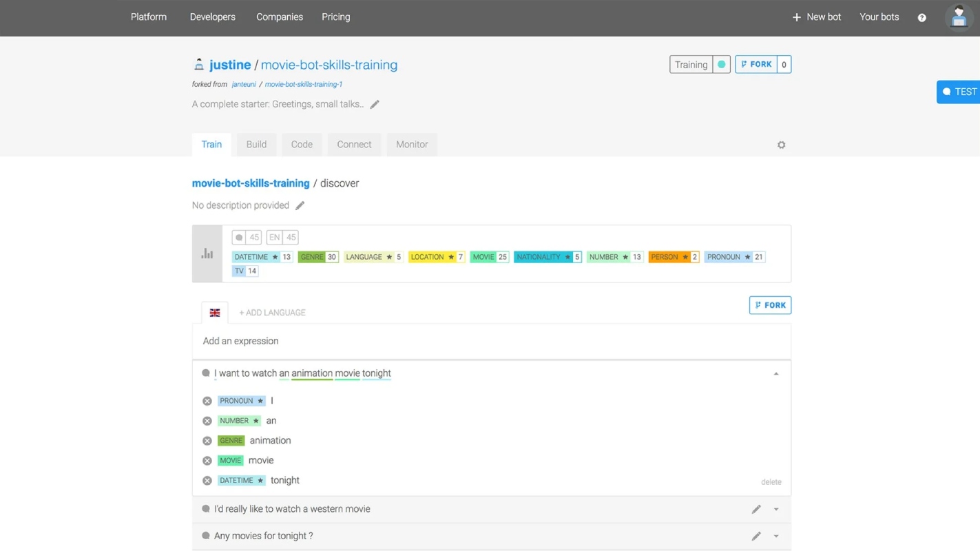Open the bar chart statistics icon
This screenshot has width=980, height=551.
[207, 253]
